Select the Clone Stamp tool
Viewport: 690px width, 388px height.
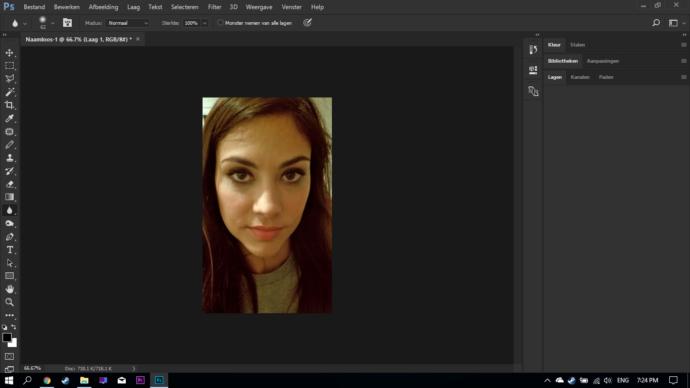[x=9, y=157]
